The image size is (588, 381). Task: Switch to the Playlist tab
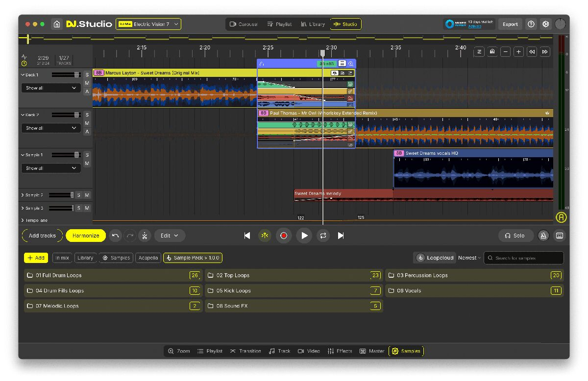pos(279,24)
